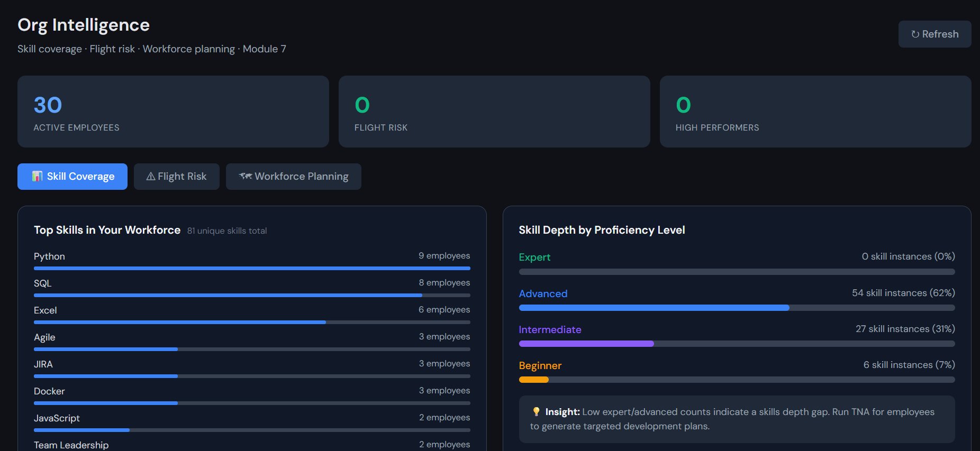Click the Refresh button
The width and height of the screenshot is (980, 451).
pyautogui.click(x=934, y=34)
